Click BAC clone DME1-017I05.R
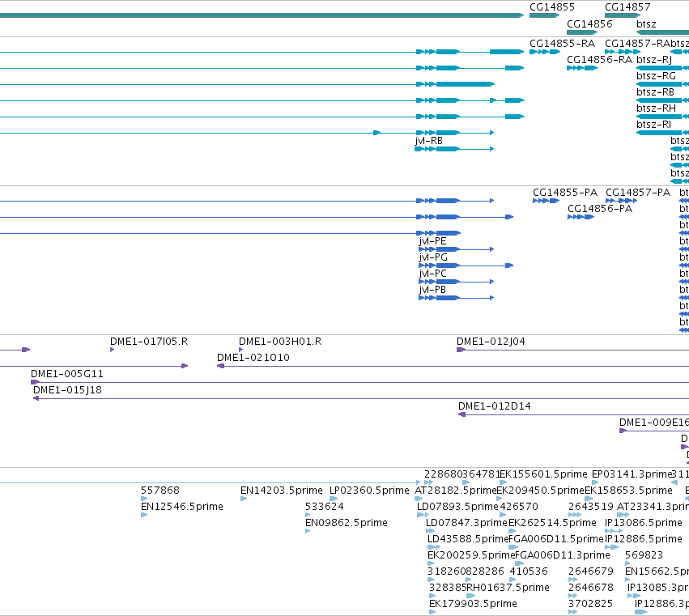689x616 pixels. coord(112,350)
